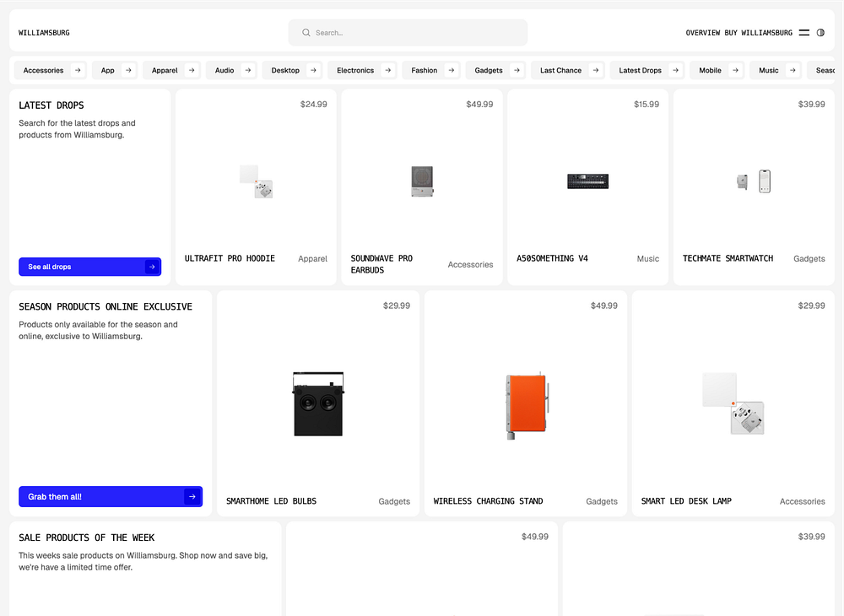Image resolution: width=844 pixels, height=616 pixels.
Task: Open the Desktop category chip
Action: [x=292, y=71]
